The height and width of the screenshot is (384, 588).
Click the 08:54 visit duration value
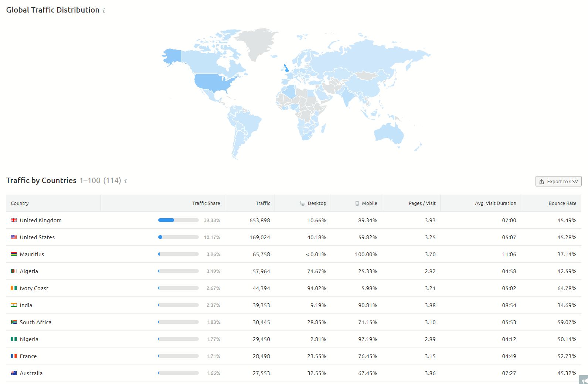tap(509, 305)
